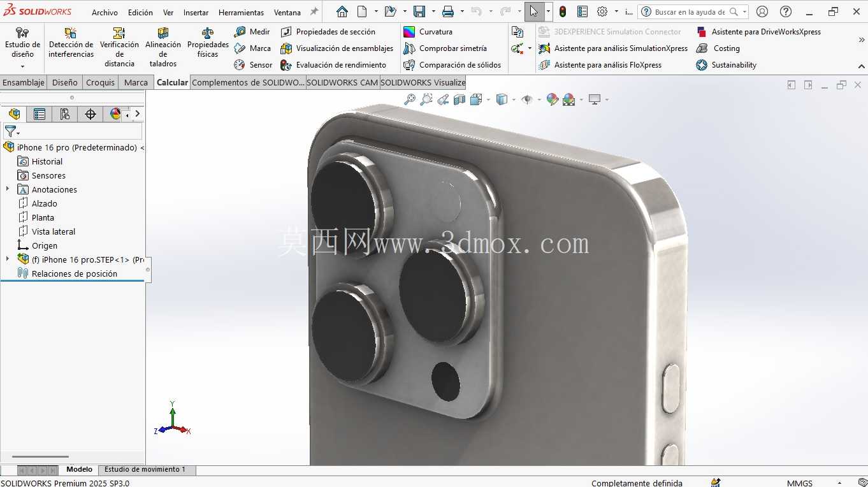Toggle the Curvatura display

tap(428, 32)
